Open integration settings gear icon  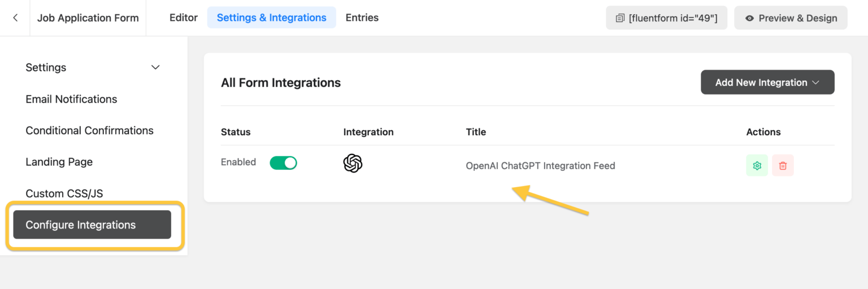[x=757, y=166]
